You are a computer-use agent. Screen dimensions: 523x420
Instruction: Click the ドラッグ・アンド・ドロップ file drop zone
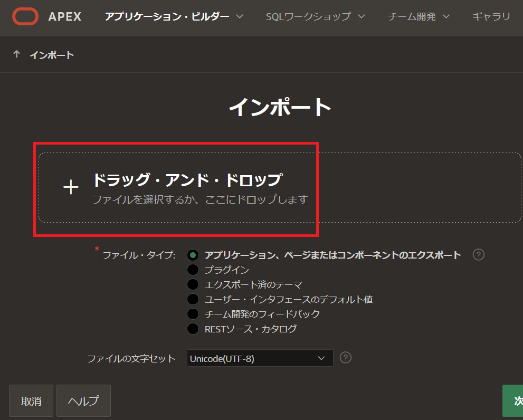280,187
